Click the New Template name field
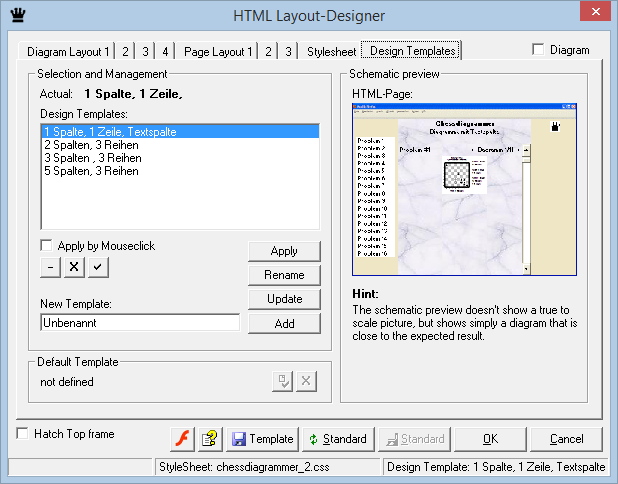The height and width of the screenshot is (484, 618). (140, 323)
